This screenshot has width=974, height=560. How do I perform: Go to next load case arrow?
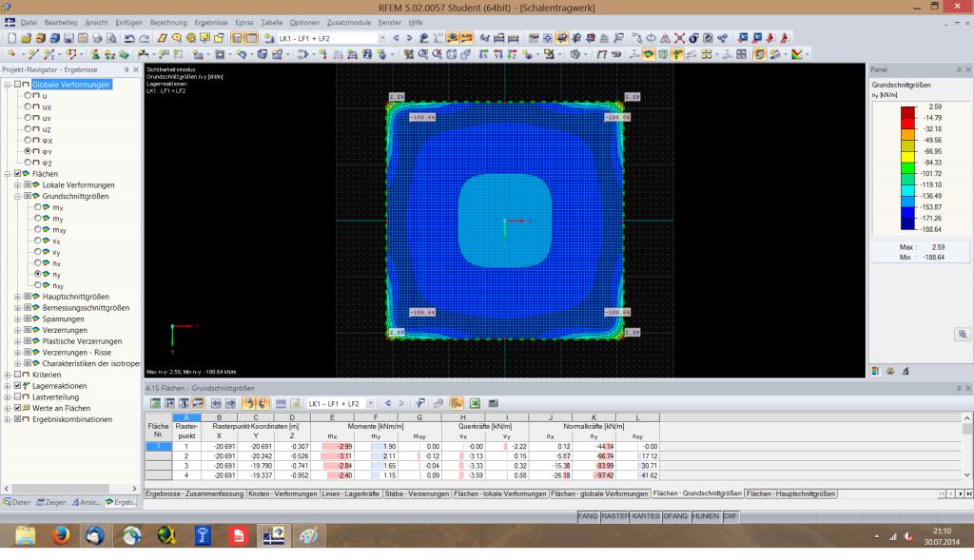tap(409, 38)
